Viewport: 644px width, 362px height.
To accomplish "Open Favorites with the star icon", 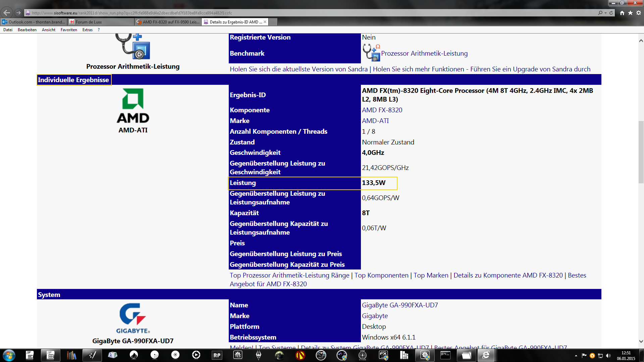I will (631, 13).
